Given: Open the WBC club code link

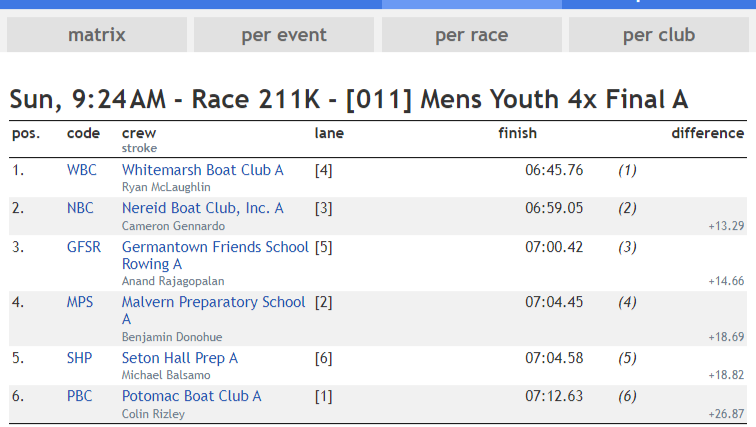Looking at the screenshot, I should coord(82,170).
